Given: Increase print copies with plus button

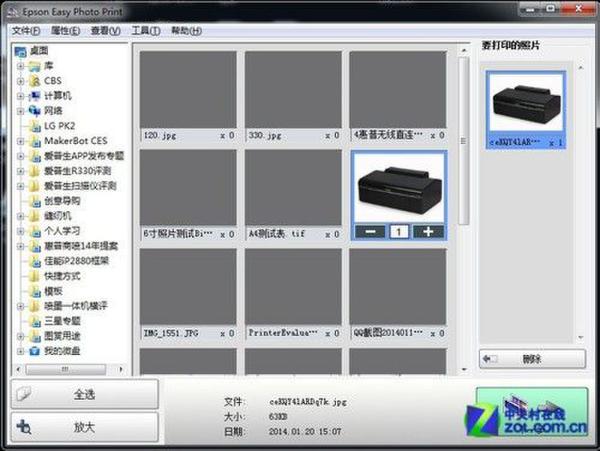Looking at the screenshot, I should (428, 232).
